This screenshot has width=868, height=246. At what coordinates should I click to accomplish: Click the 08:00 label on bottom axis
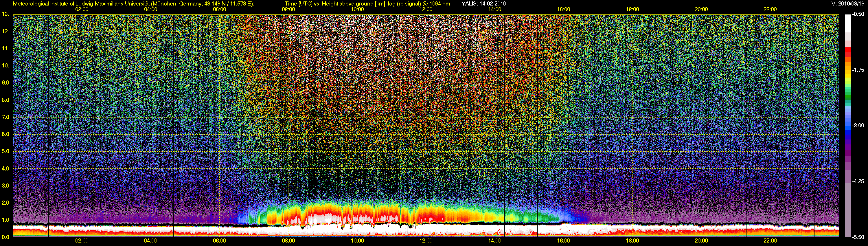(288, 241)
